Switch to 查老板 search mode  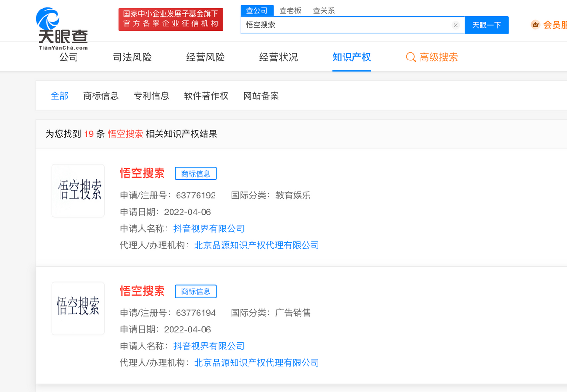point(290,10)
